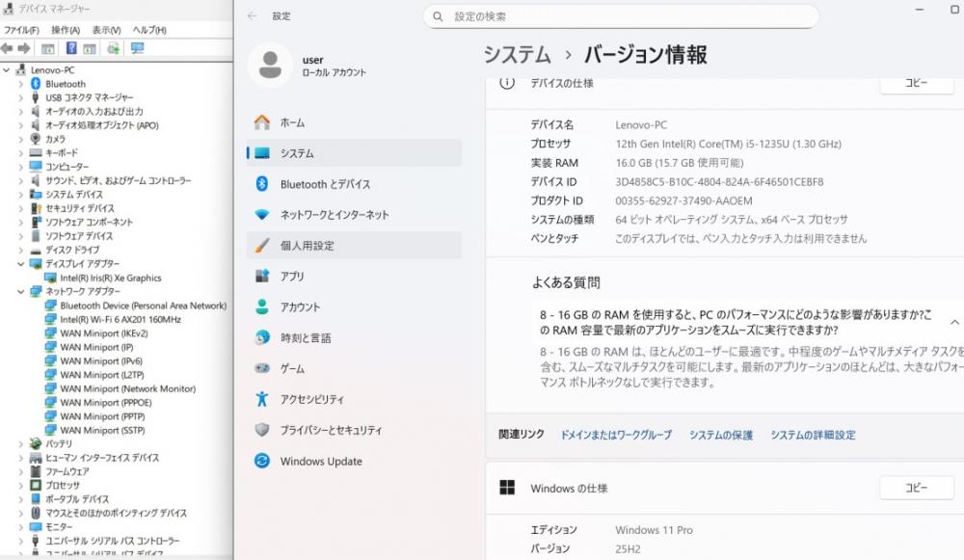Click the search magnifier icon in Settings

point(438,16)
